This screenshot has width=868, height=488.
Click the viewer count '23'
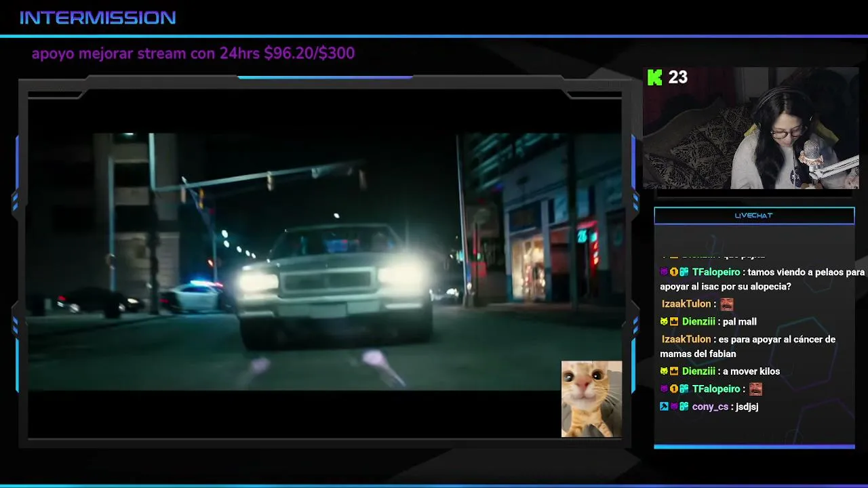click(x=678, y=77)
